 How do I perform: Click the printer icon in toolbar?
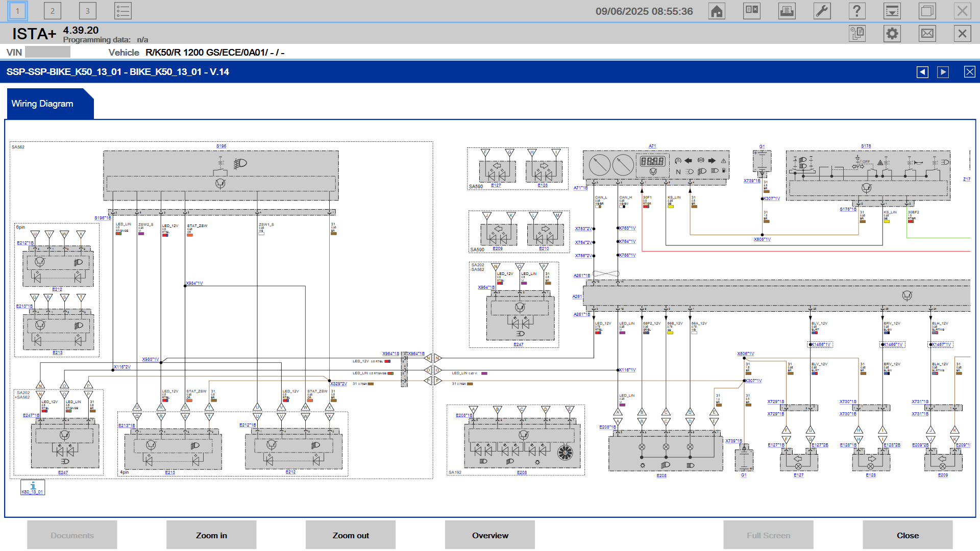[787, 11]
